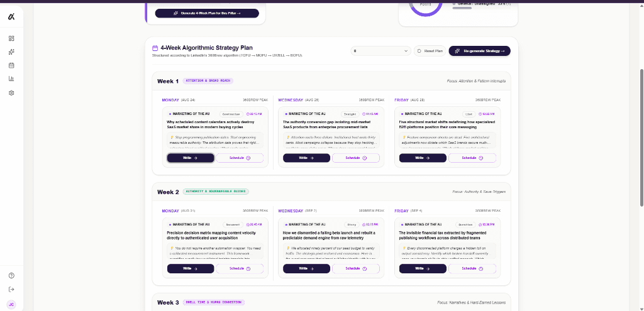Click 'Focus: Authority & Save-Triggers' text
Viewport: 644px width, 311px height.
[479, 192]
